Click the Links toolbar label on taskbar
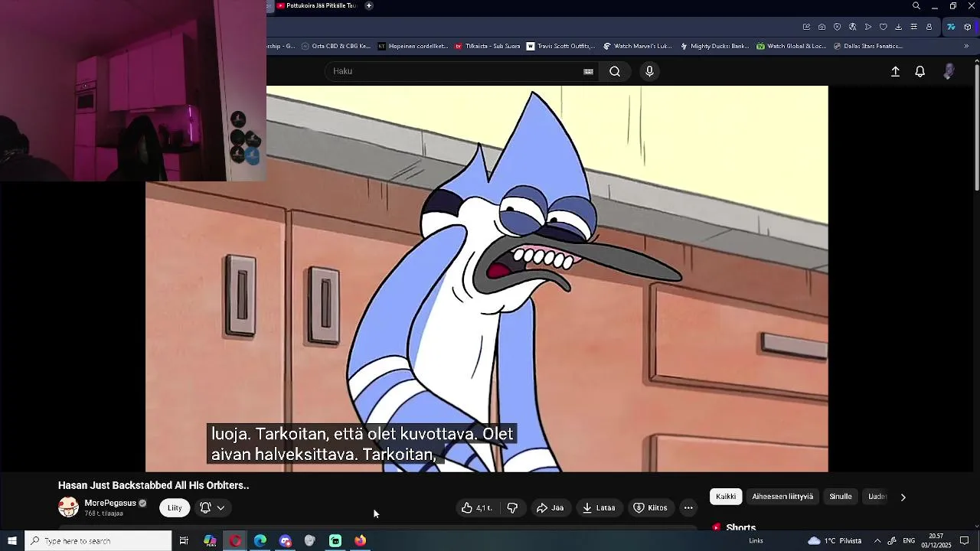This screenshot has width=980, height=551. click(x=756, y=541)
